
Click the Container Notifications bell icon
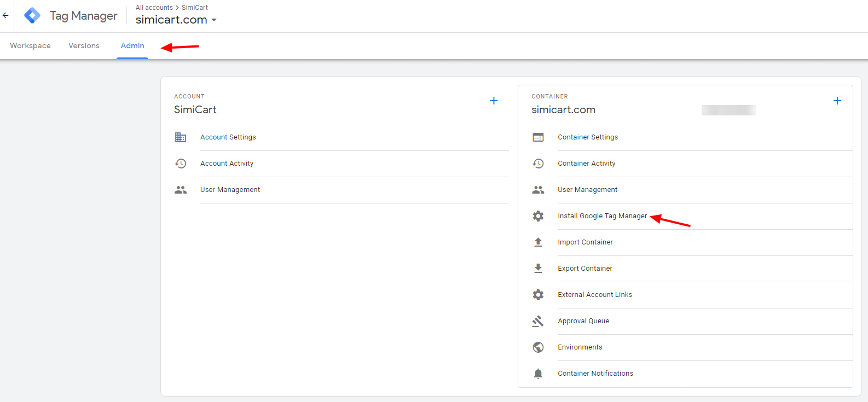(x=538, y=374)
